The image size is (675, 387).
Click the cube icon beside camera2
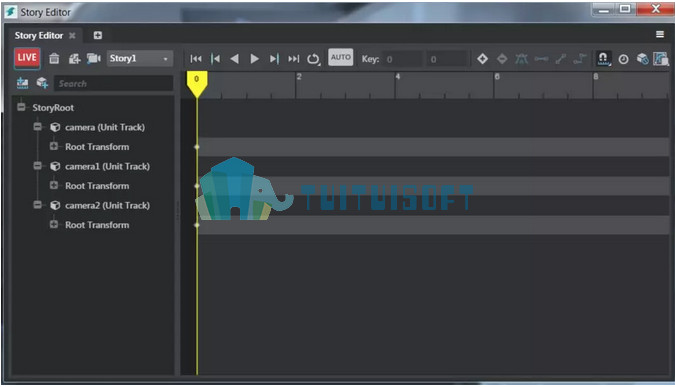[55, 205]
